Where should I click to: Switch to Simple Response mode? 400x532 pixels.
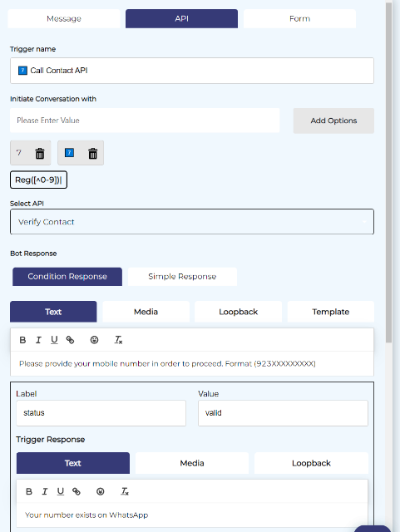(x=182, y=277)
